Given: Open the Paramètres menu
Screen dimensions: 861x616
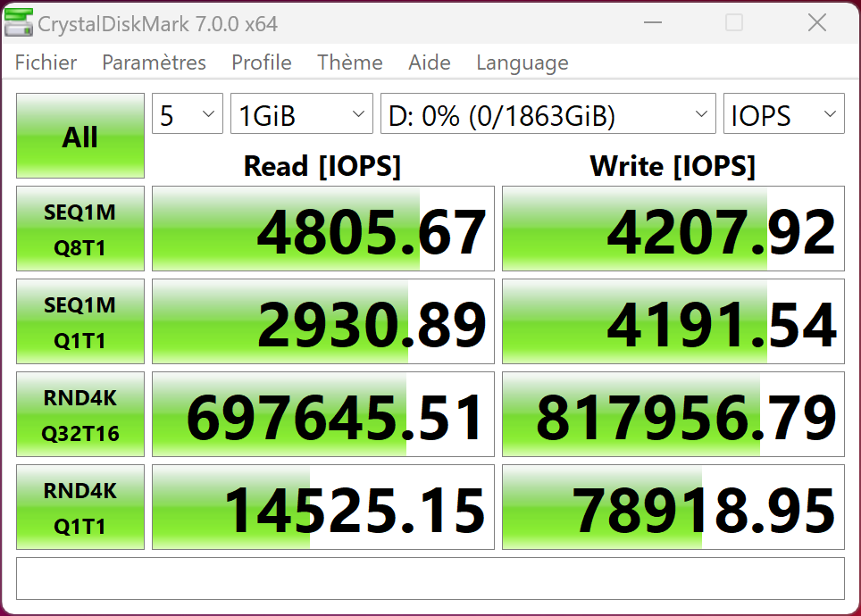Looking at the screenshot, I should pos(155,62).
